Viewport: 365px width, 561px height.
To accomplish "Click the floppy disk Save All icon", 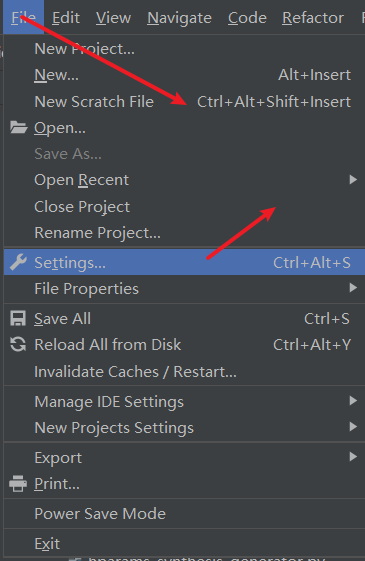I will coord(18,318).
